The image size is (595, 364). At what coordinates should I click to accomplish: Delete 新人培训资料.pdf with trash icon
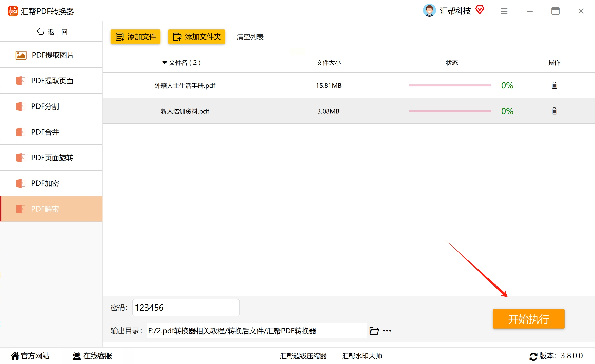coord(554,111)
